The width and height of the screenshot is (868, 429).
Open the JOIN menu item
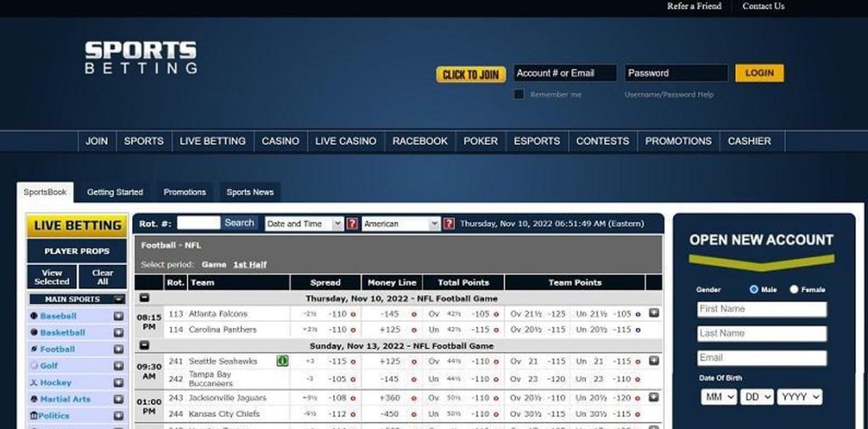point(97,141)
